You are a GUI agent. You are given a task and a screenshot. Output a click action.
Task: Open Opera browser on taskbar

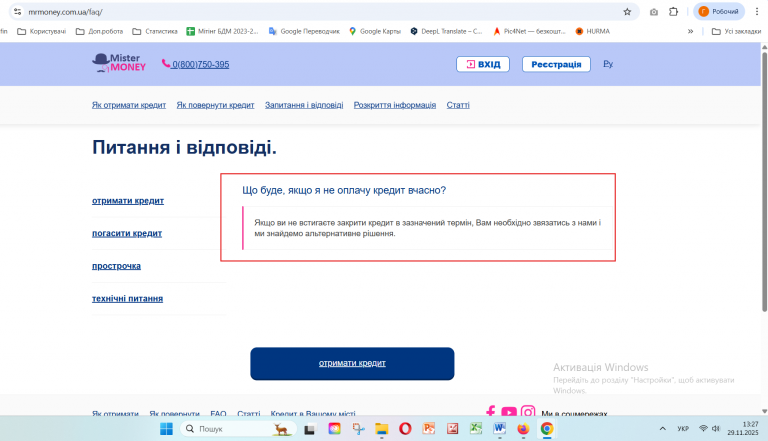pos(405,429)
